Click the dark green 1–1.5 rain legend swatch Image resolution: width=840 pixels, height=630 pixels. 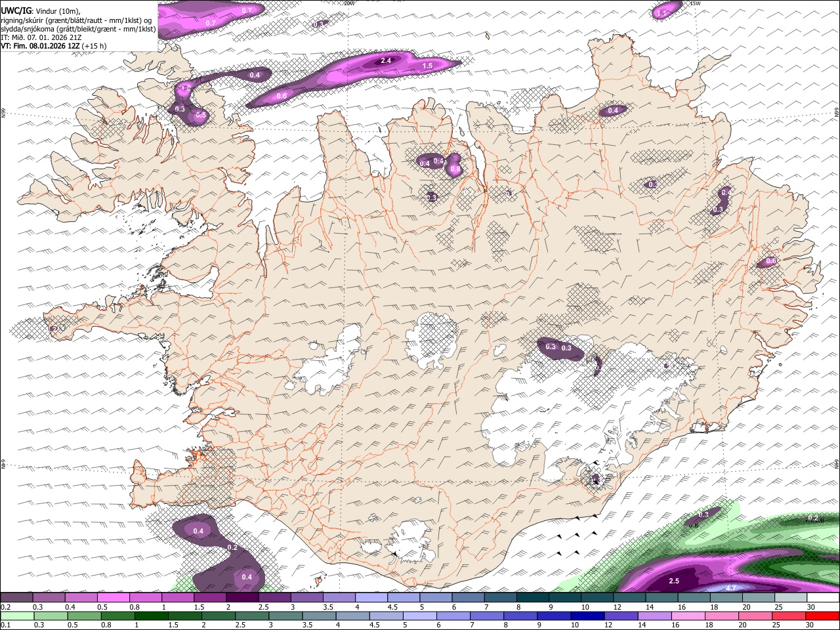tap(151, 616)
